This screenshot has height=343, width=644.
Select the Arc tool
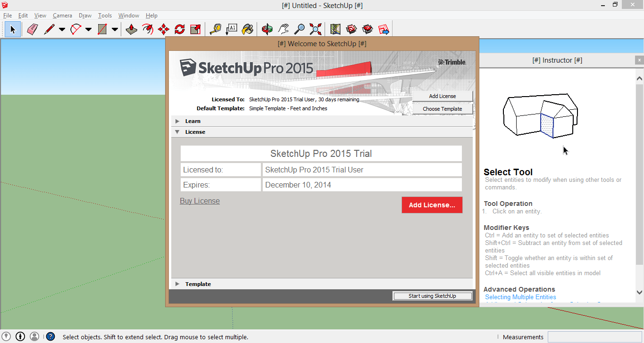pos(75,29)
